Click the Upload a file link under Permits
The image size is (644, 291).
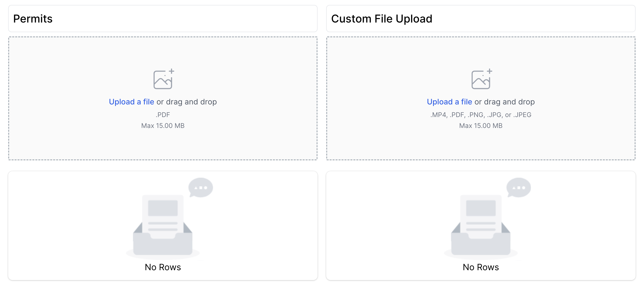pos(131,102)
